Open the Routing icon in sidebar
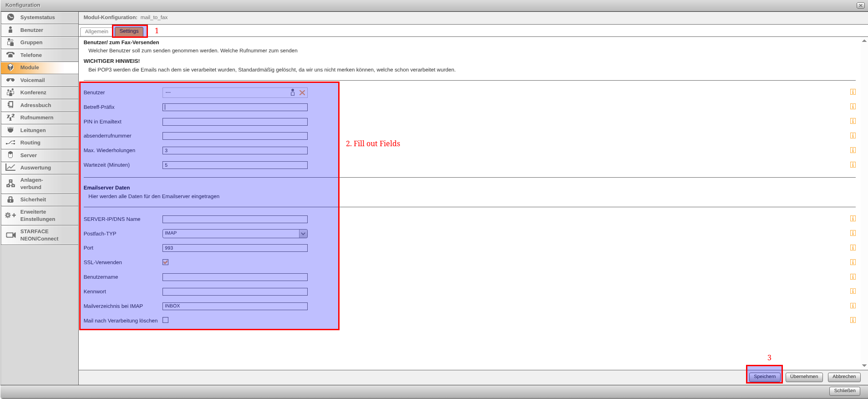This screenshot has width=868, height=399. coord(10,143)
